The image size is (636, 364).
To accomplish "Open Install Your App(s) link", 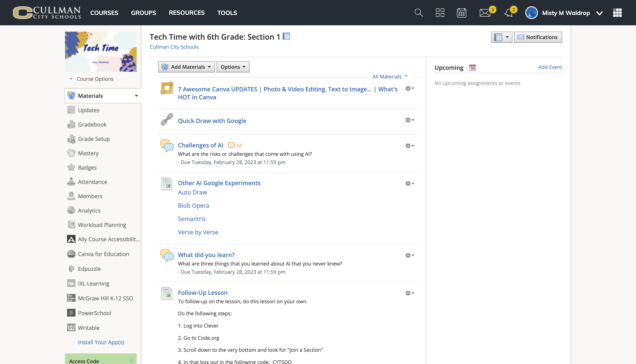I will pos(101,342).
